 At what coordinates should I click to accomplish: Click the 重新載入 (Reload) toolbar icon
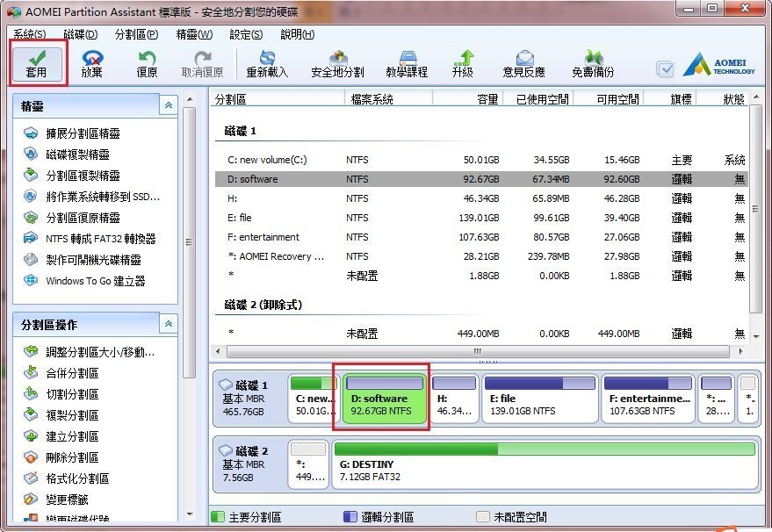[267, 64]
